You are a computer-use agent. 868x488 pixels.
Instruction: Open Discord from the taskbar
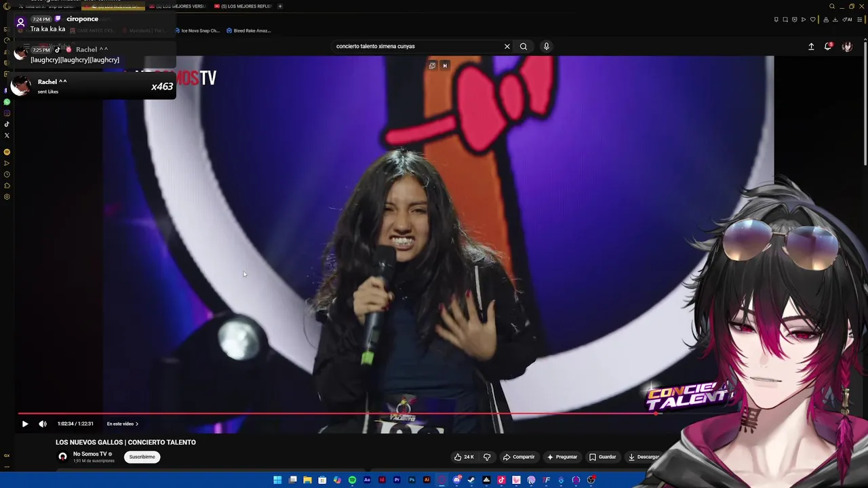coord(457,480)
